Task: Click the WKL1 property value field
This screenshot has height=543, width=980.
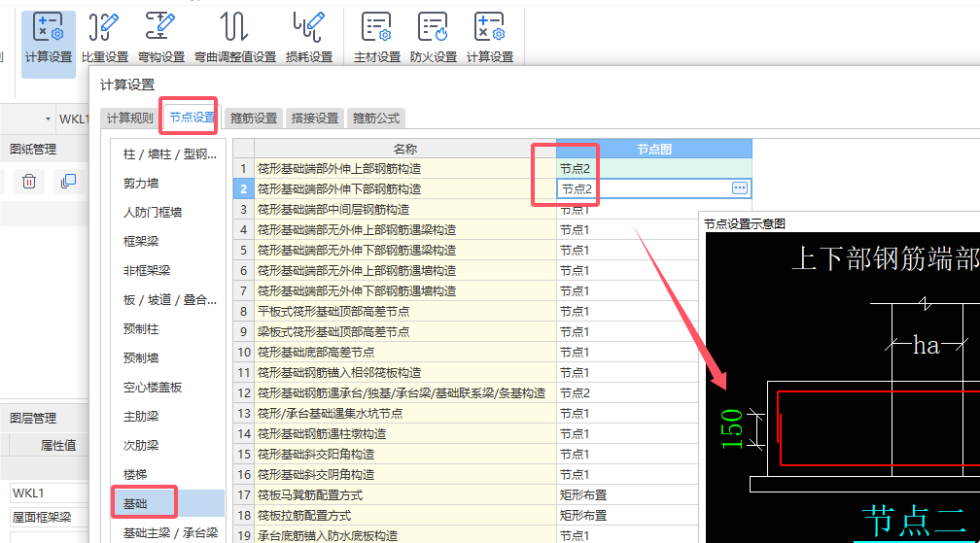Action: [49, 492]
